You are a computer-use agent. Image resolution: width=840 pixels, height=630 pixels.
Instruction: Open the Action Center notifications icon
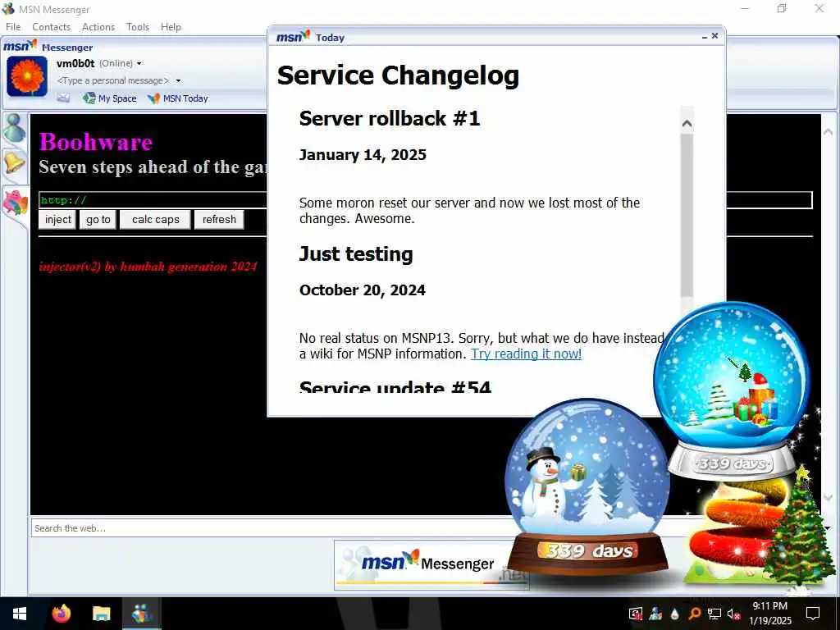click(x=813, y=614)
